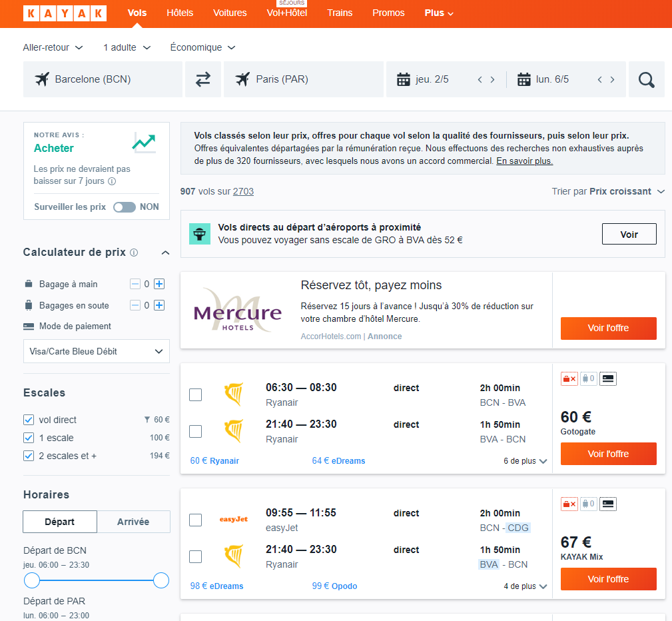
Task: Click the Barcelone (BCN) origin field
Action: tap(103, 79)
